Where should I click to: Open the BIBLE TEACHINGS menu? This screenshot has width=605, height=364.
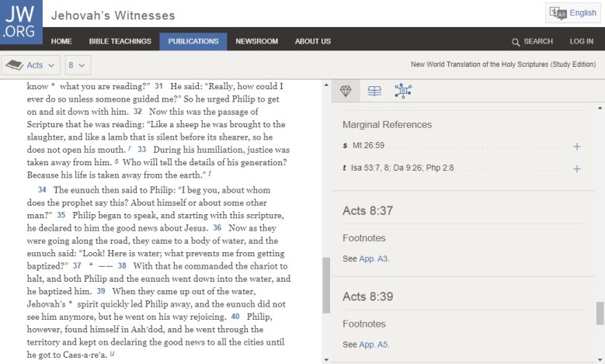click(120, 41)
